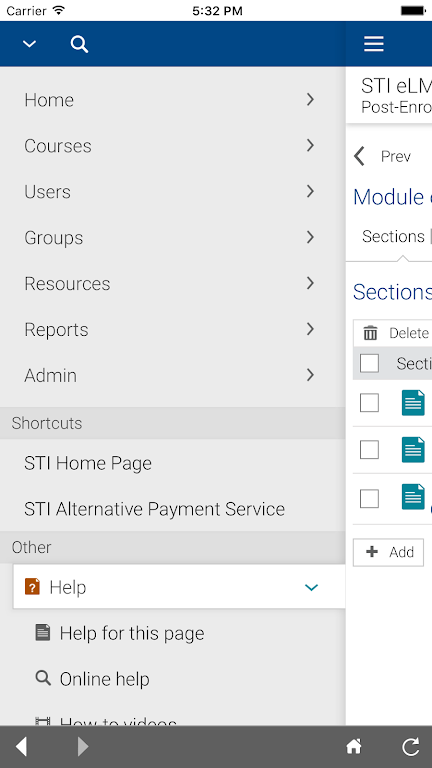This screenshot has height=768, width=432.
Task: Tap the home icon in bottom bar
Action: (354, 746)
